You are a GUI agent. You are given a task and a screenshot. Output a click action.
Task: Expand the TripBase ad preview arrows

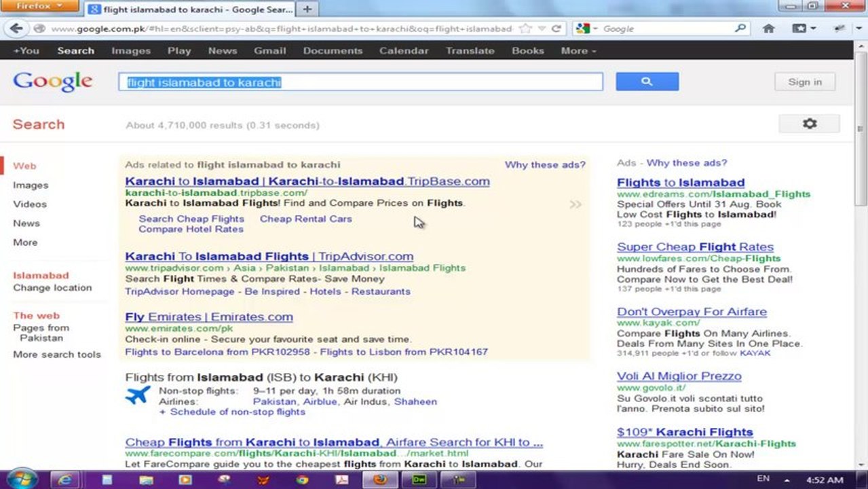[575, 204]
